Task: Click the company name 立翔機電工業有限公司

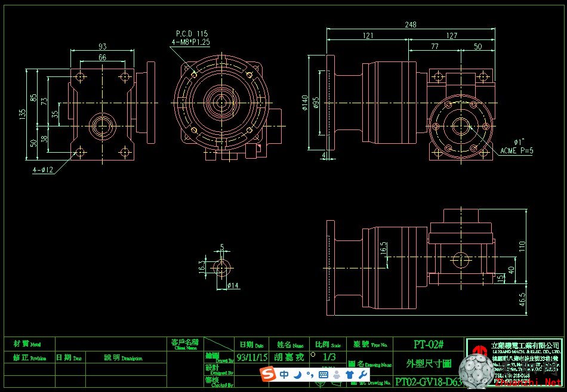Action: (x=525, y=345)
